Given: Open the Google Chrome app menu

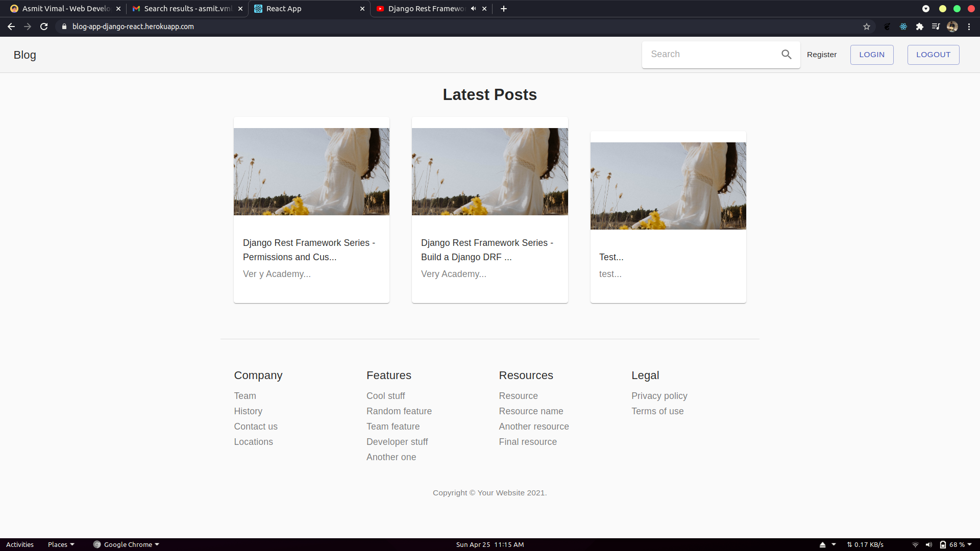Looking at the screenshot, I should (127, 545).
